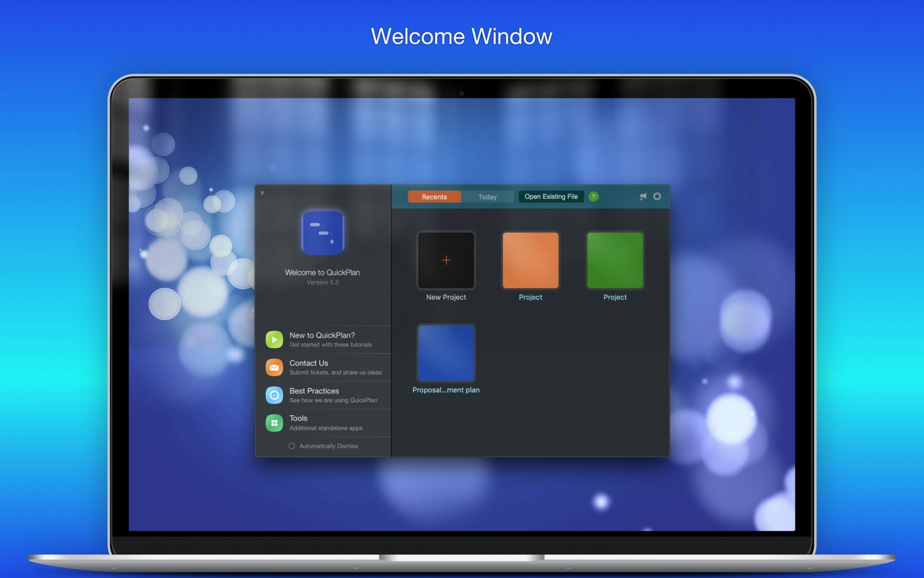The width and height of the screenshot is (924, 578).
Task: Click the blue Best Practices badge icon
Action: coord(274,395)
